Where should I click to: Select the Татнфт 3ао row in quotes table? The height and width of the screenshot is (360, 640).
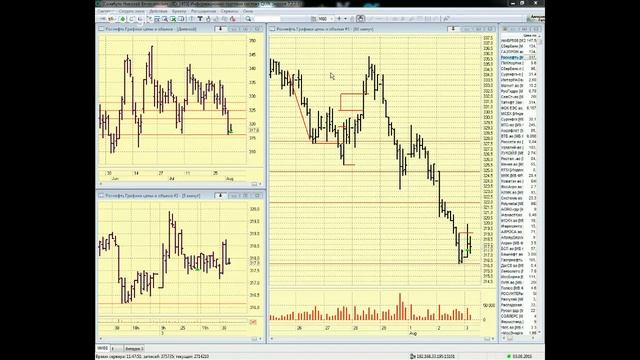(518, 102)
